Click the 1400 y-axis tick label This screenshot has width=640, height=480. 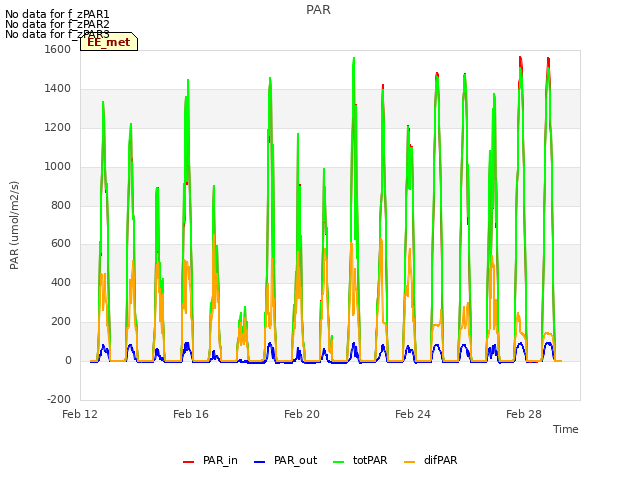pos(58,89)
